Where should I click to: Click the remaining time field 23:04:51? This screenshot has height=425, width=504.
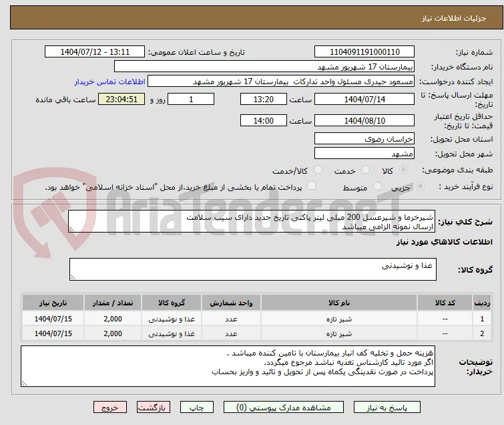point(121,99)
